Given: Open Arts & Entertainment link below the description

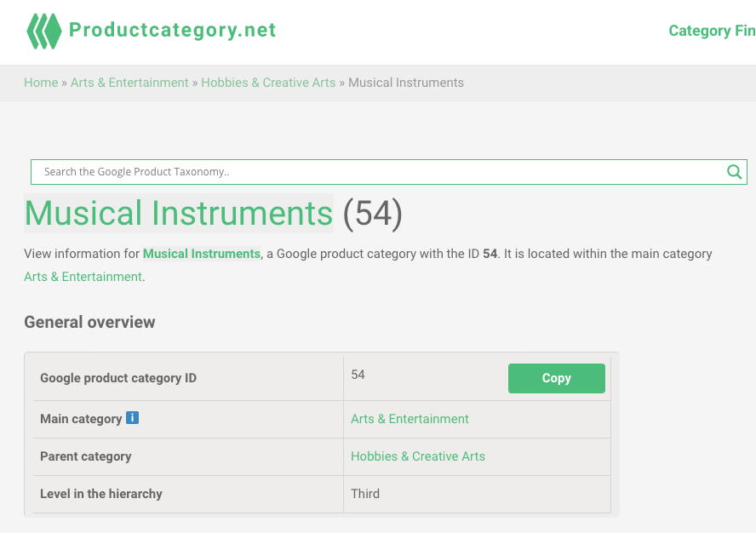Looking at the screenshot, I should pyautogui.click(x=83, y=277).
